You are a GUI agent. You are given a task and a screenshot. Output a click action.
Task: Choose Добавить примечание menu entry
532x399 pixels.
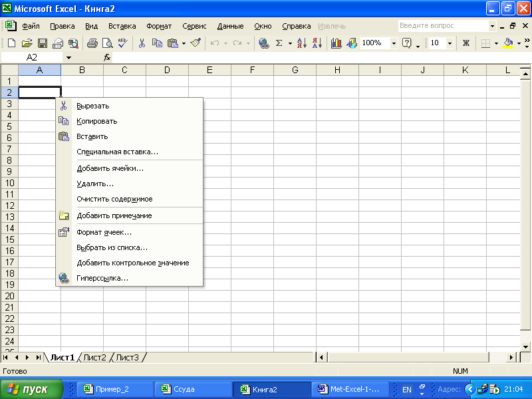[x=130, y=215]
